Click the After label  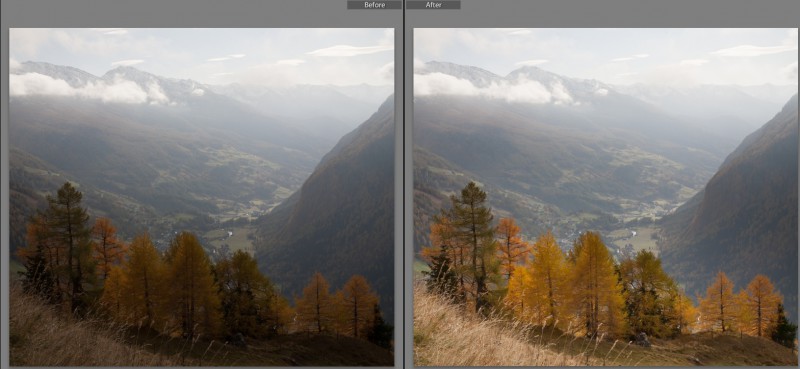pos(434,5)
